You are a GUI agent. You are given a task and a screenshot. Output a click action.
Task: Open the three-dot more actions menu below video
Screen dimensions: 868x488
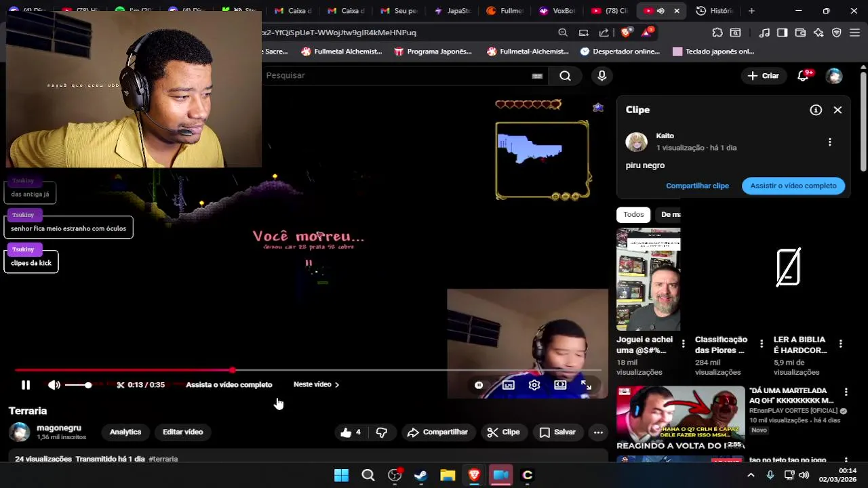coord(598,432)
